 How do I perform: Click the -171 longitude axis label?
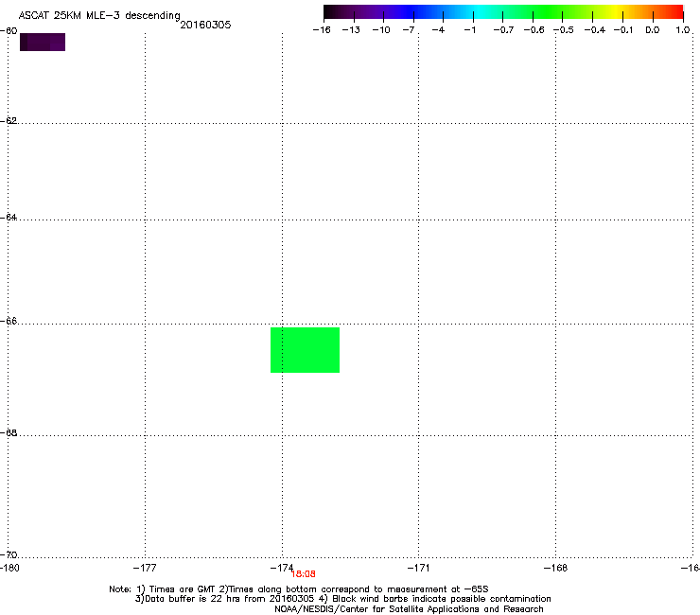point(418,568)
